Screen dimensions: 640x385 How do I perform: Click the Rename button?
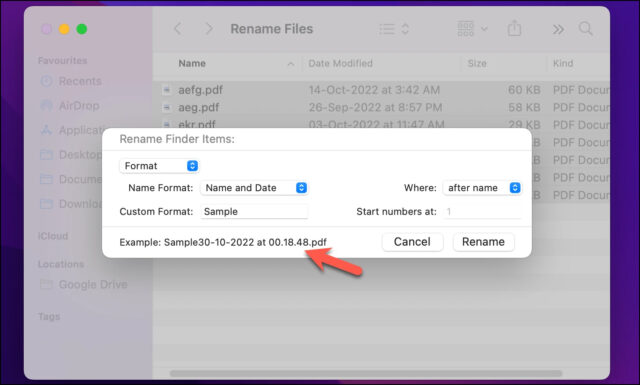click(483, 242)
